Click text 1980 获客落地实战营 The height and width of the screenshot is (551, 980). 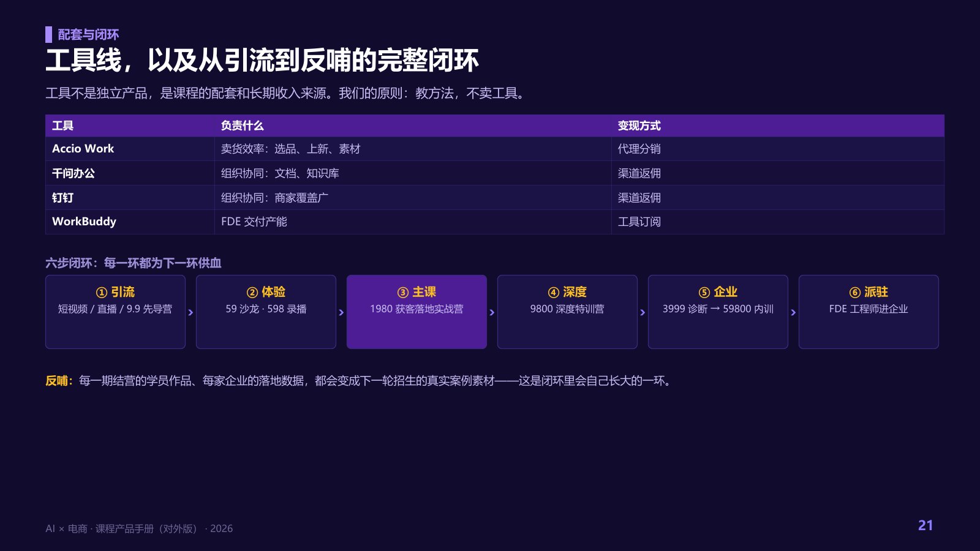(x=417, y=309)
